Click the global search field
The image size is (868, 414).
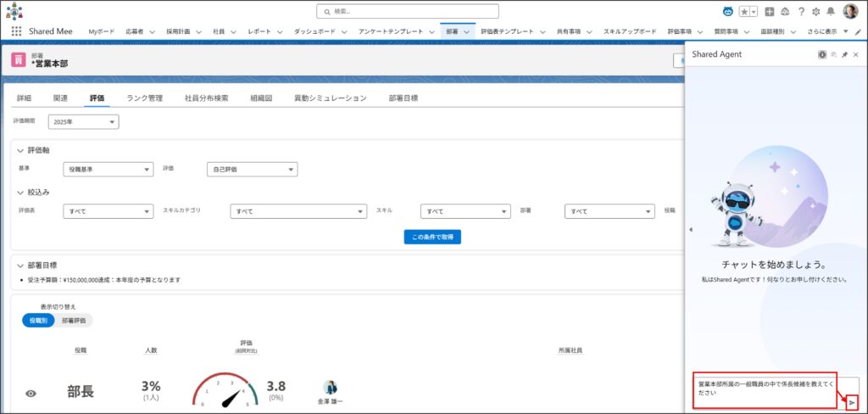408,11
